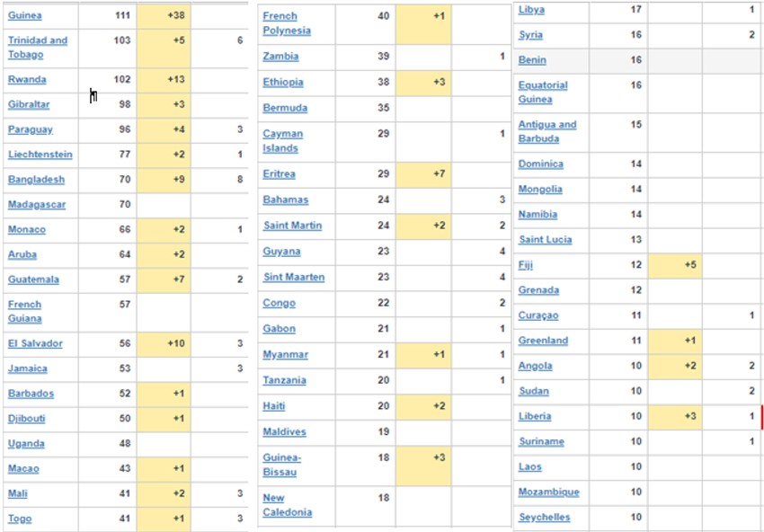The height and width of the screenshot is (532, 764).
Task: Click the Saint Martin link
Action: [x=293, y=226]
